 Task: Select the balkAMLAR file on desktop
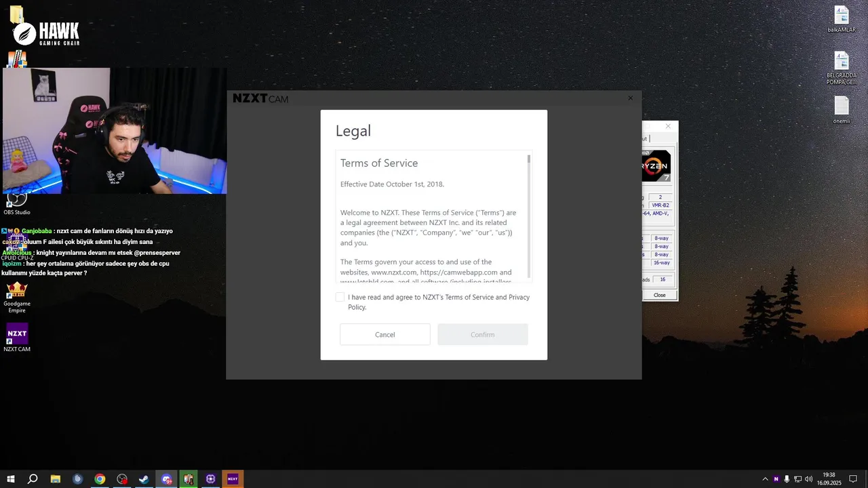(x=842, y=19)
